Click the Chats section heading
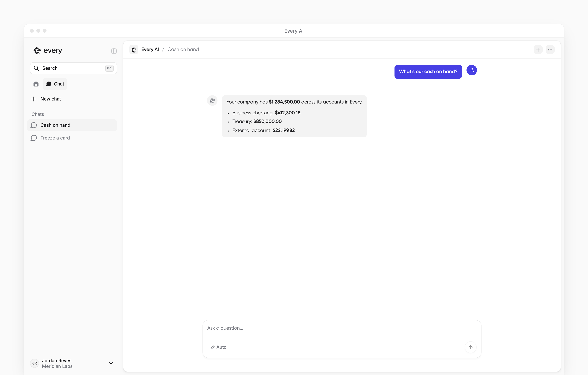The height and width of the screenshot is (375, 588). click(38, 114)
